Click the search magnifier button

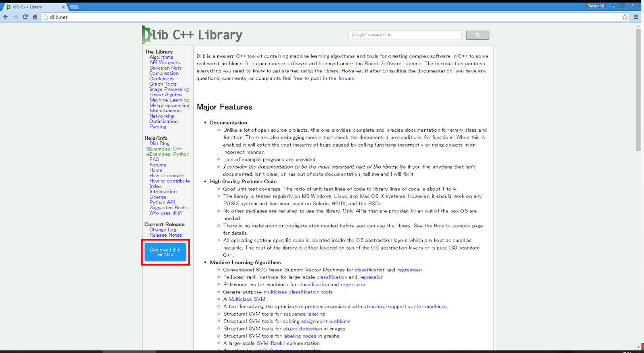tap(478, 35)
